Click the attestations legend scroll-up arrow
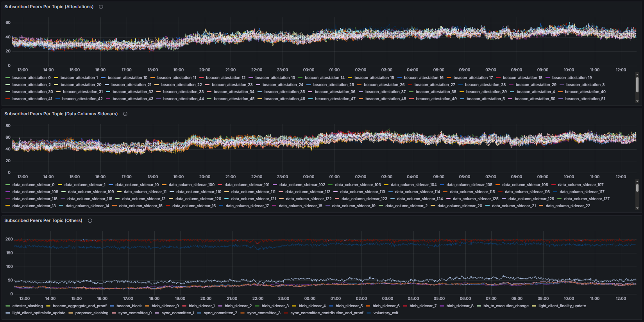644x322 pixels. pyautogui.click(x=637, y=74)
